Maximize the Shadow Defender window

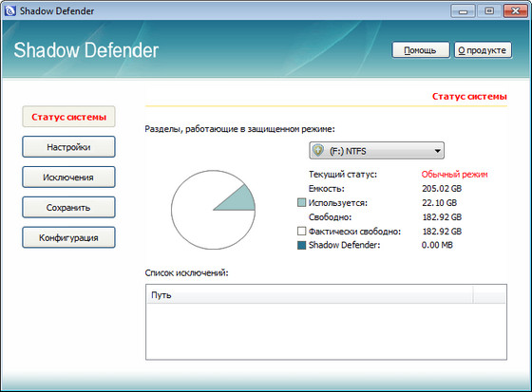point(489,11)
